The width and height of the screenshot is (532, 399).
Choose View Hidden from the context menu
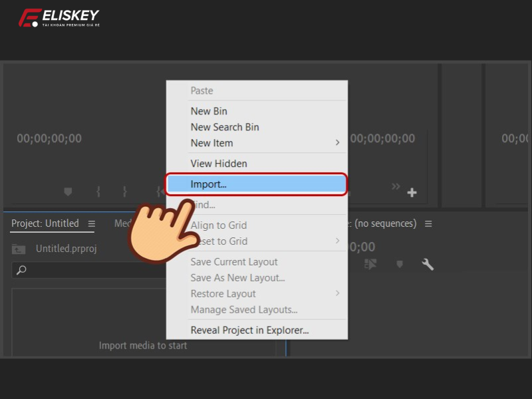coord(219,164)
